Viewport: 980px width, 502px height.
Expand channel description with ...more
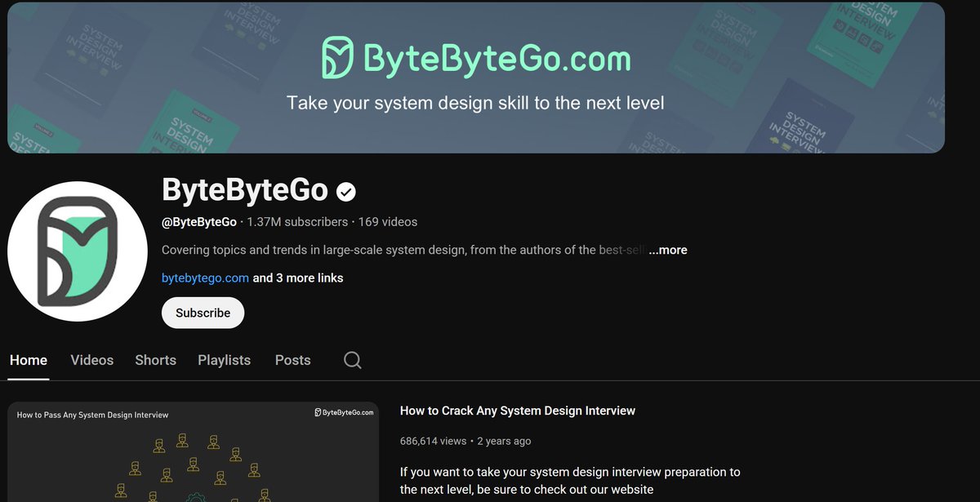[668, 250]
